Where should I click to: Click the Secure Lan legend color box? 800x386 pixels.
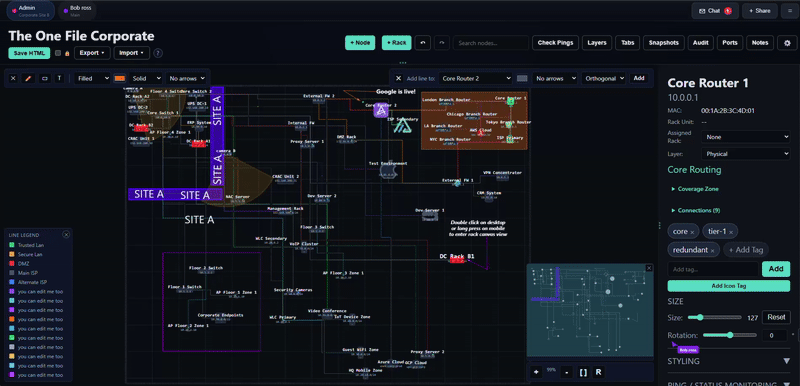(11, 254)
